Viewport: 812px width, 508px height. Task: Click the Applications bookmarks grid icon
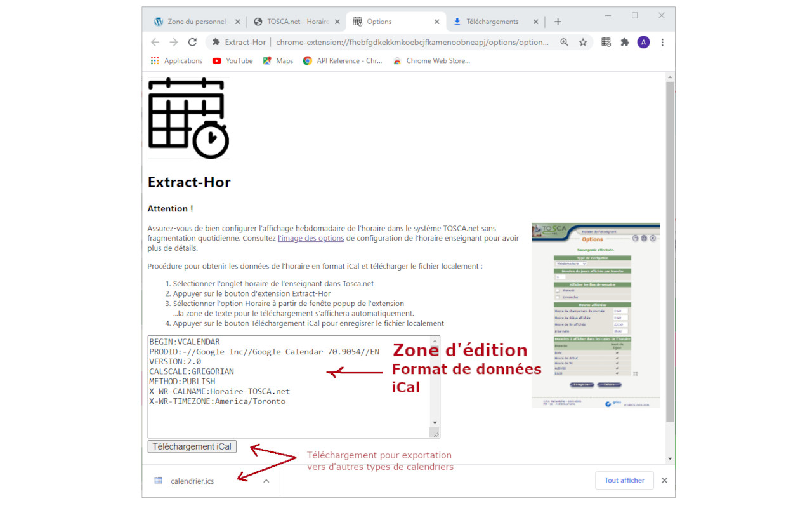tap(154, 60)
